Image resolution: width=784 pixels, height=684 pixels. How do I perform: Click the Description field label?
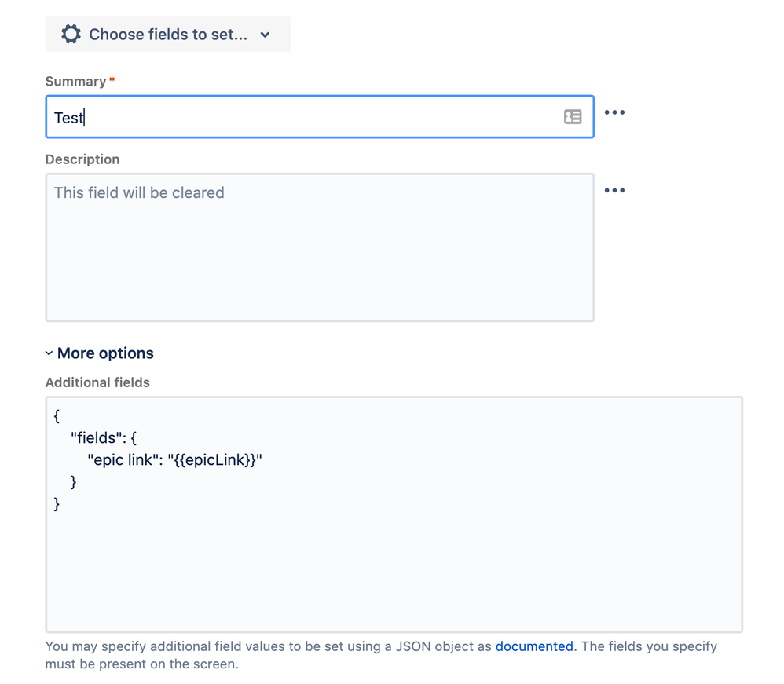click(x=82, y=159)
